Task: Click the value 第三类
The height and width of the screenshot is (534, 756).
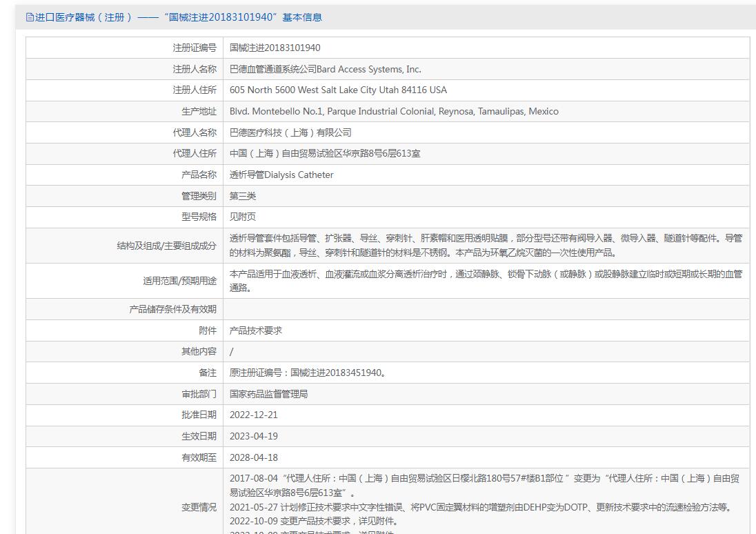Action: 243,196
